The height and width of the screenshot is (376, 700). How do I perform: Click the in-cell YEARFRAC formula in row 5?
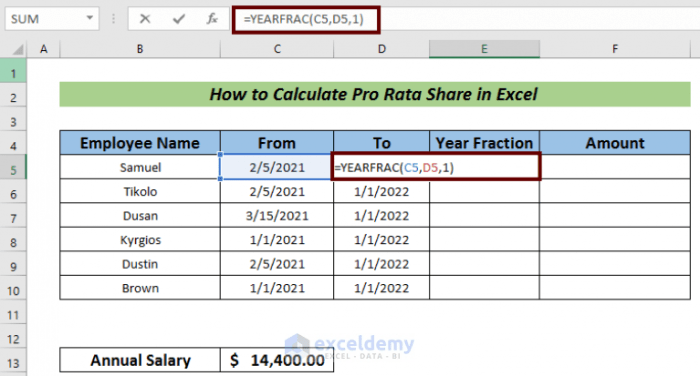click(x=436, y=167)
